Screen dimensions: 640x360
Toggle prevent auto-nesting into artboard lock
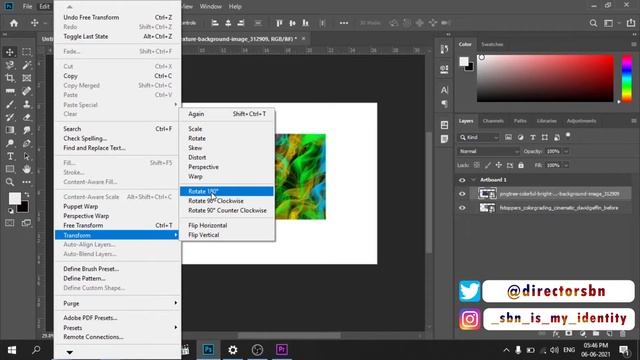point(510,165)
